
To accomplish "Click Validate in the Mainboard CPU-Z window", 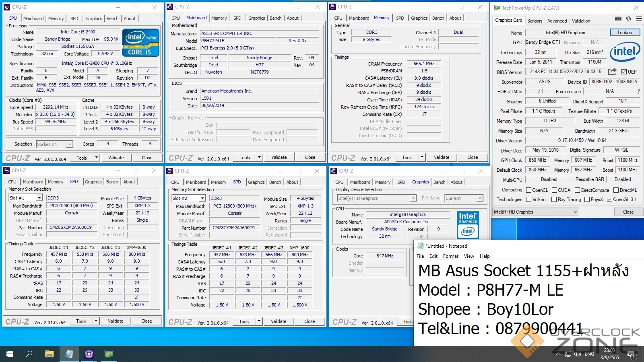I will tap(279, 157).
